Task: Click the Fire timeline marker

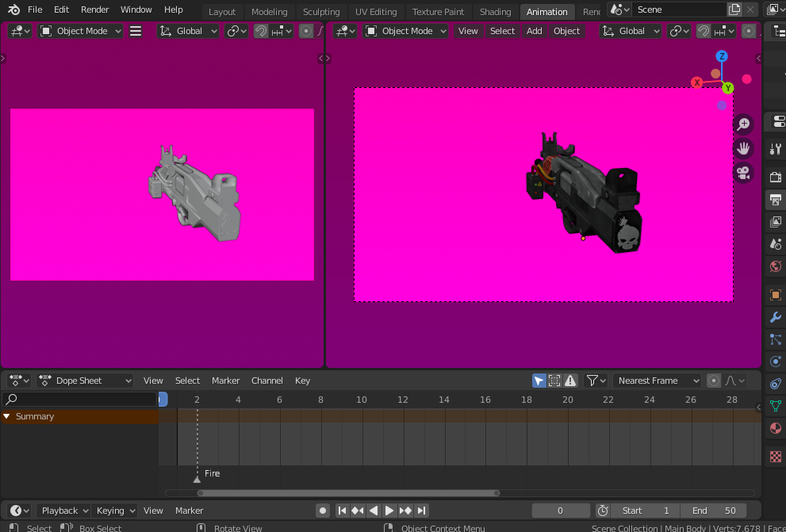Action: 197,477
